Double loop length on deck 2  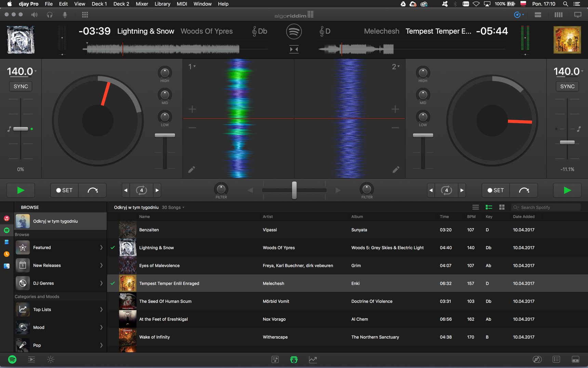click(462, 190)
